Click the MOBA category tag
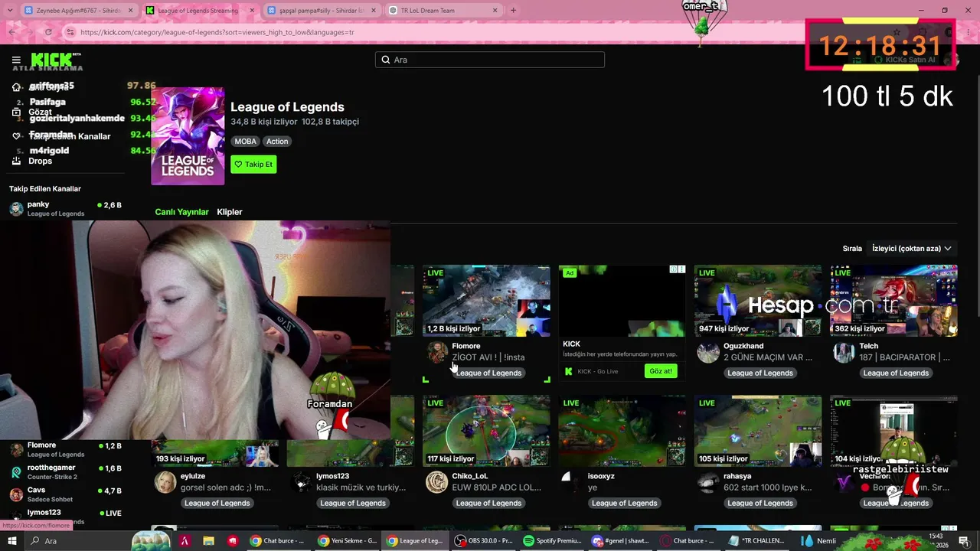980x551 pixels. [245, 141]
